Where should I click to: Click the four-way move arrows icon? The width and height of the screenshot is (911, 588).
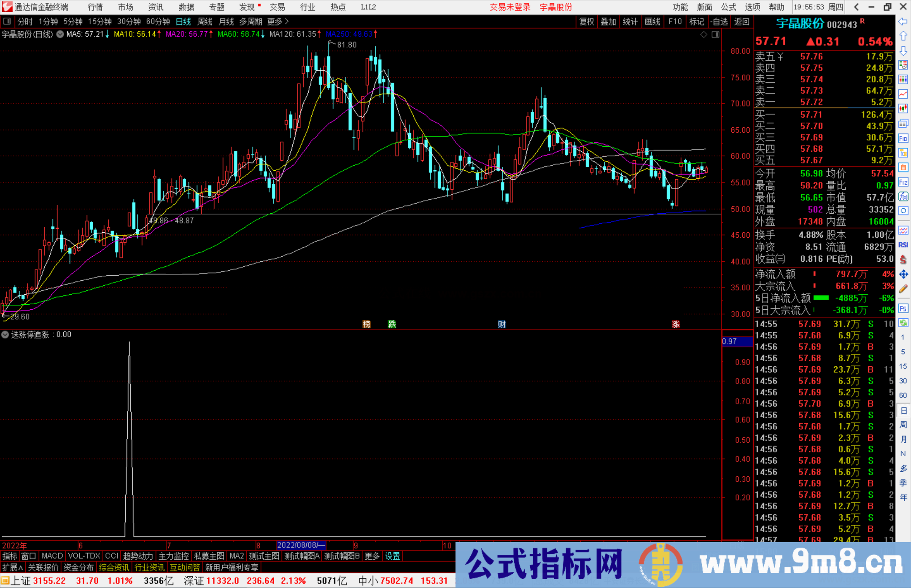[903, 274]
